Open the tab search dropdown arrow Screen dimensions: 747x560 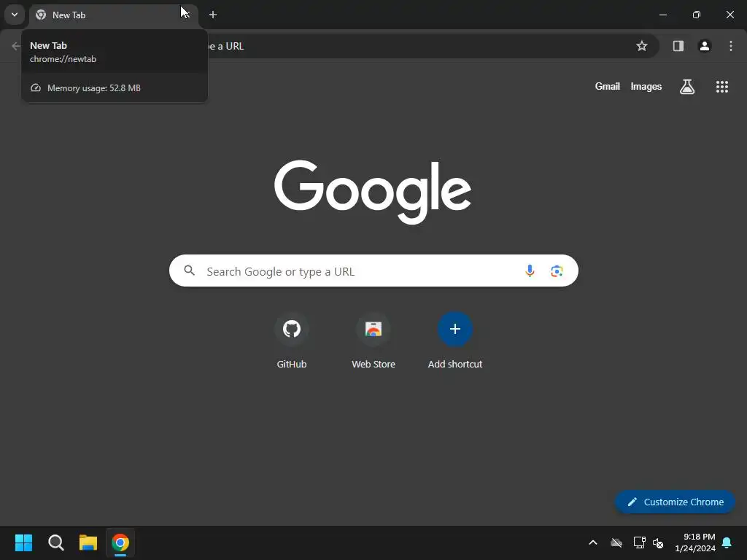(15, 15)
